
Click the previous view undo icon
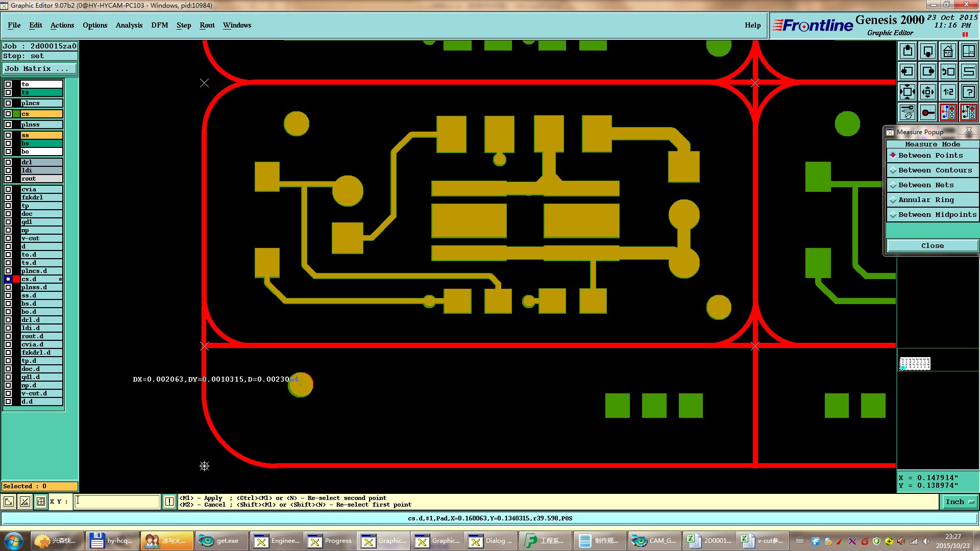pyautogui.click(x=948, y=71)
